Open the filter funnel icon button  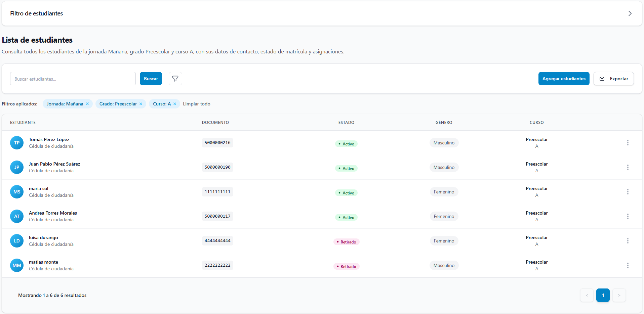coord(175,79)
